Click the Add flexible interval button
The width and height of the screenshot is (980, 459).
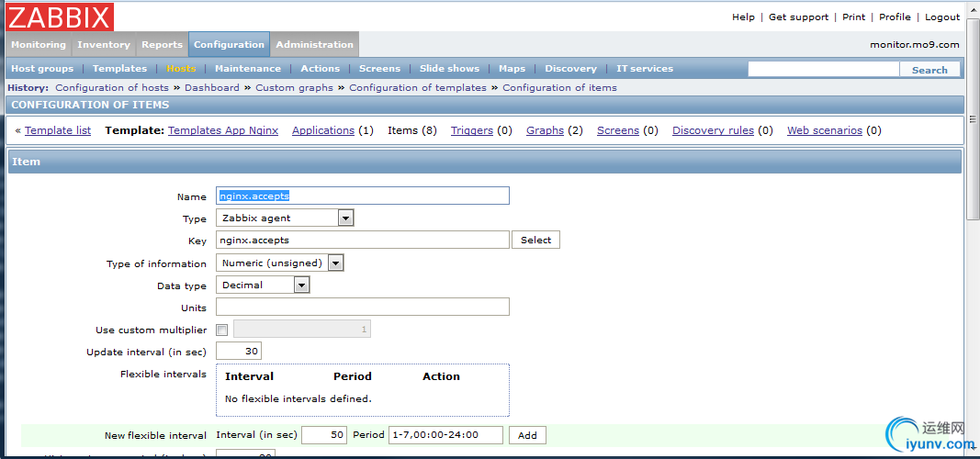coord(527,435)
